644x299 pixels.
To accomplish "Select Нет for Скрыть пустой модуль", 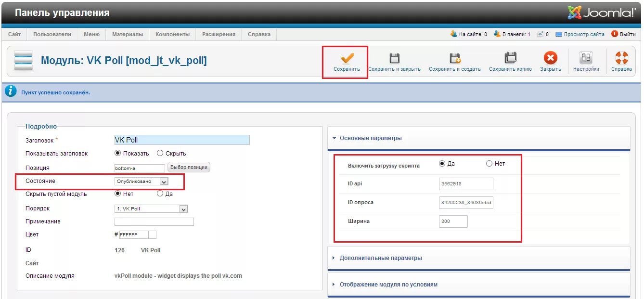I will [117, 194].
